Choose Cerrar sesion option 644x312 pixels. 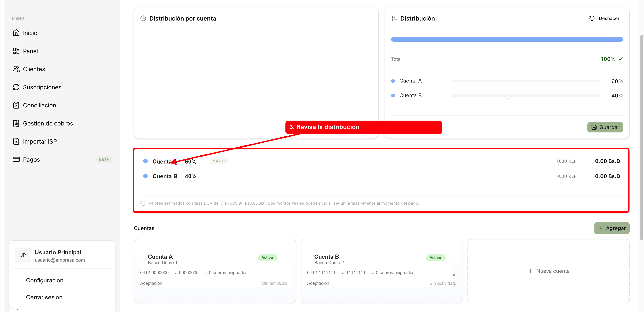click(x=44, y=297)
